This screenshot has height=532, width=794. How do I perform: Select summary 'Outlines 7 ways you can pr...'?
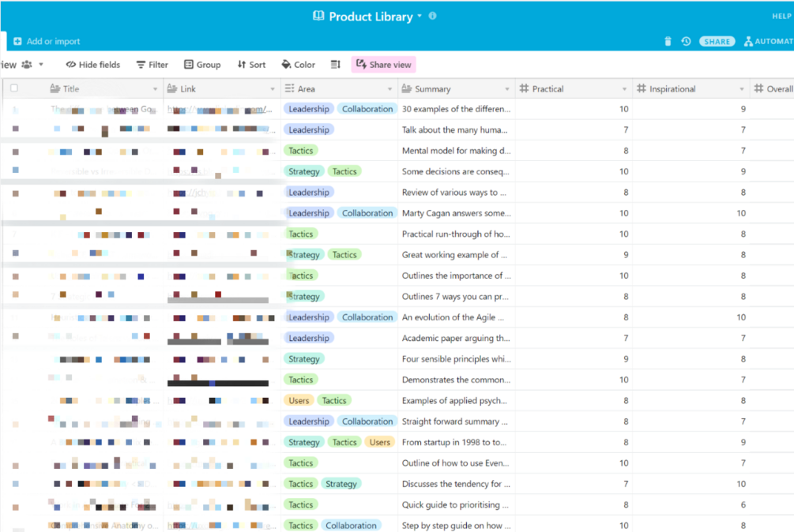[455, 296]
